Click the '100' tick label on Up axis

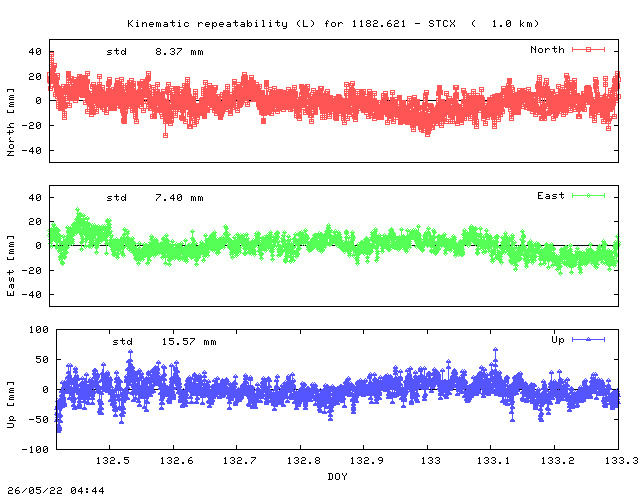(x=39, y=329)
